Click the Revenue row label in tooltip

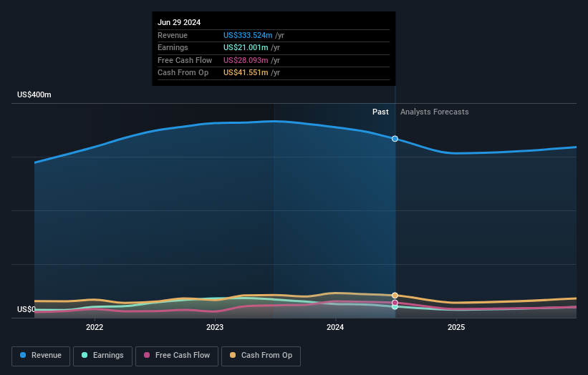173,35
